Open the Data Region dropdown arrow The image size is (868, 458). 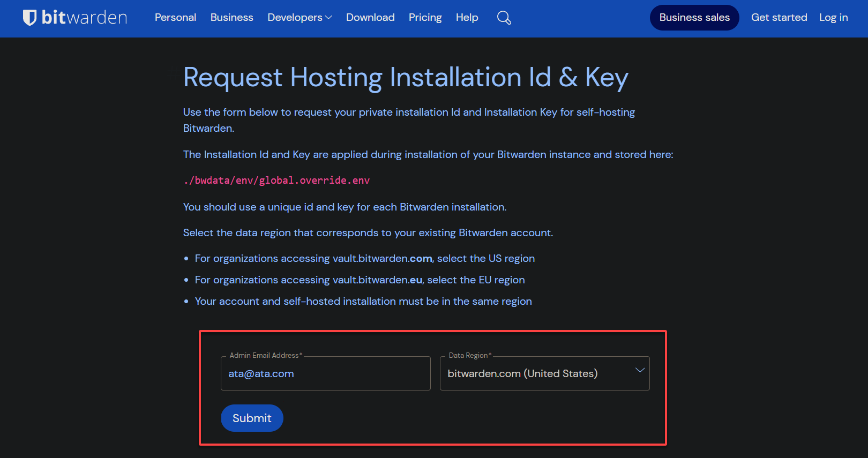tap(640, 370)
